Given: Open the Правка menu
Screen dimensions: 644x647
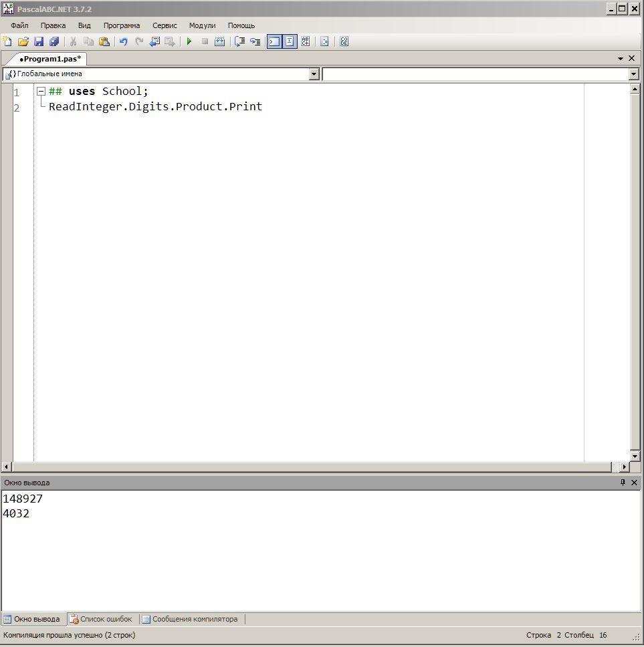Looking at the screenshot, I should pyautogui.click(x=53, y=25).
